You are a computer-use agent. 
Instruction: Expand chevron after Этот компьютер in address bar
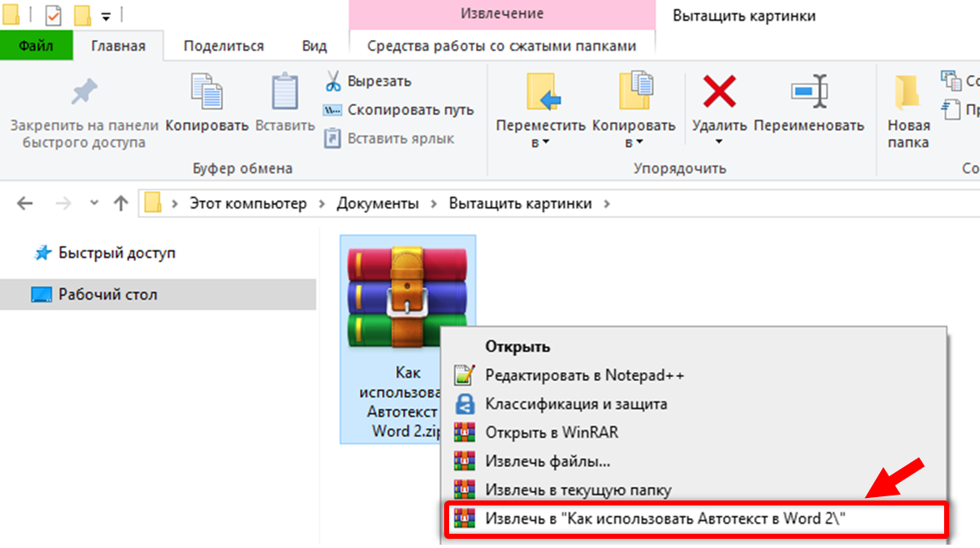(322, 204)
